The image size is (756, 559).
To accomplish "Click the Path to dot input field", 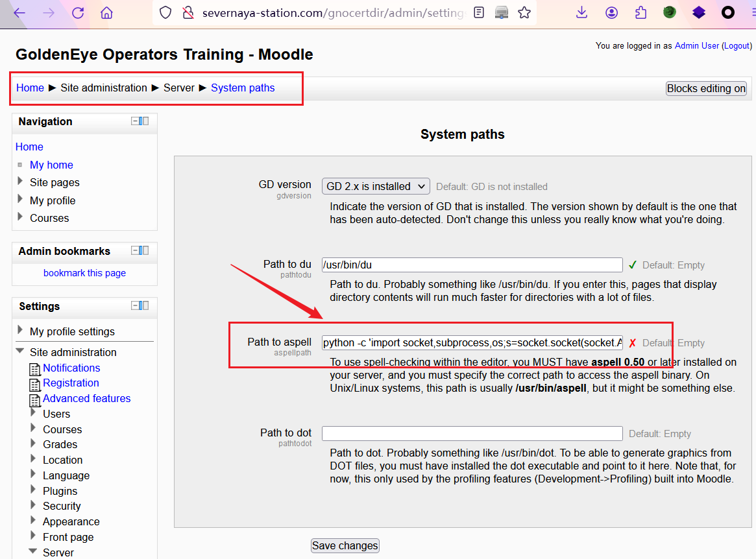I will pyautogui.click(x=472, y=433).
